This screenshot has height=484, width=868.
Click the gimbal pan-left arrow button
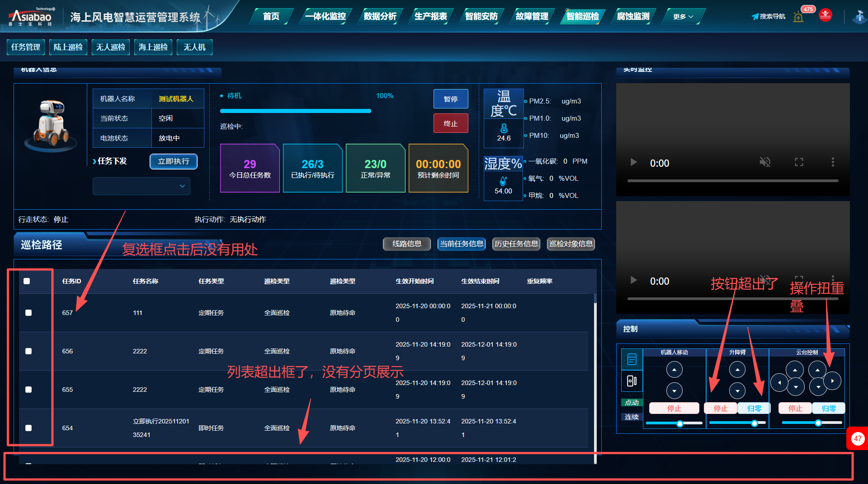[779, 383]
